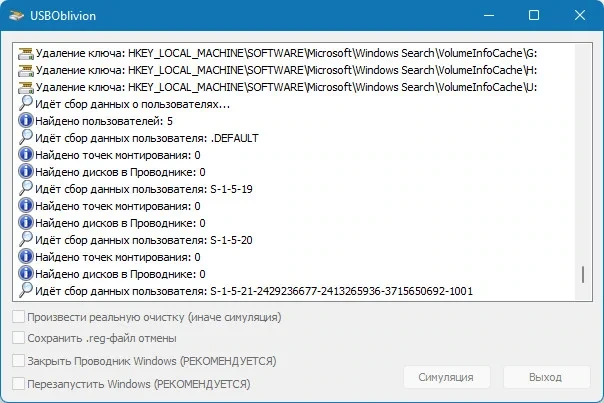This screenshot has height=403, width=604.
Task: Maximize the USBOblivion window
Action: (534, 15)
